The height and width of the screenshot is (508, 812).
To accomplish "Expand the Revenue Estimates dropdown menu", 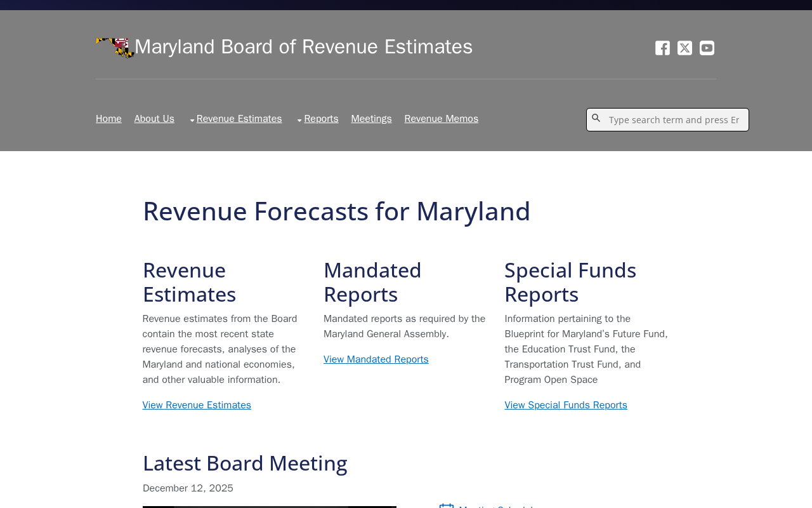I will (x=235, y=119).
